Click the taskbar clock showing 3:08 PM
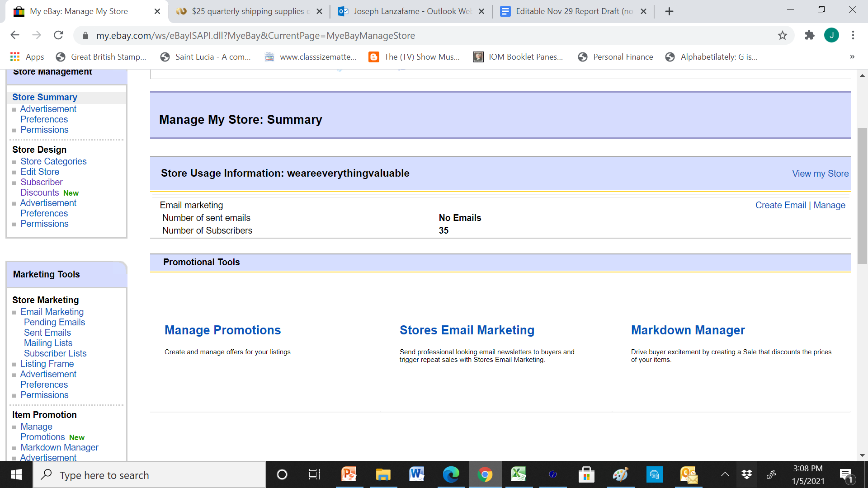 point(808,475)
